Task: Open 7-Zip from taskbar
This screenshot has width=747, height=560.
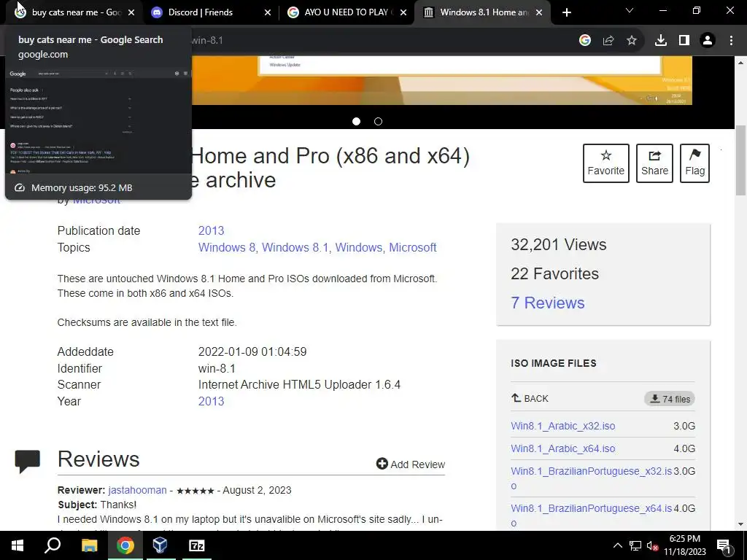Action: (196, 545)
